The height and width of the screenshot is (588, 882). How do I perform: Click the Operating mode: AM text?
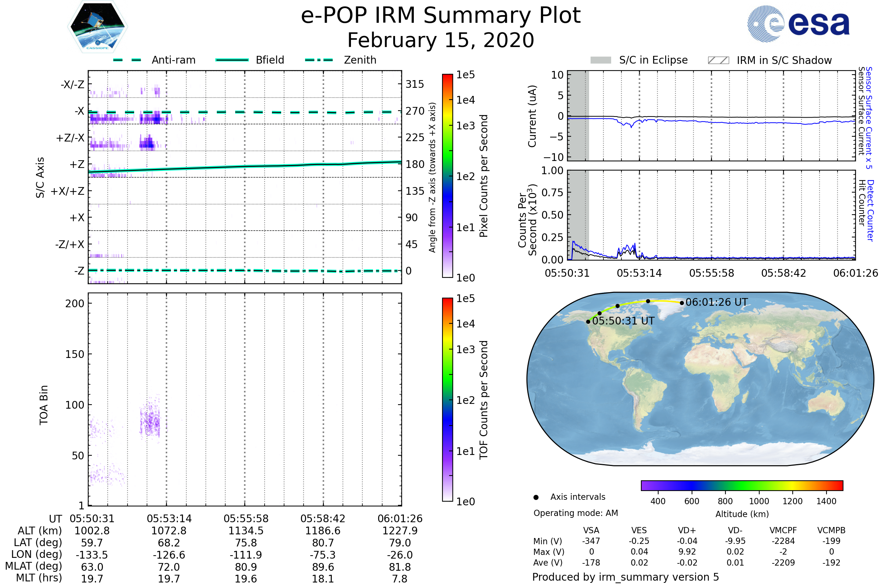576,513
